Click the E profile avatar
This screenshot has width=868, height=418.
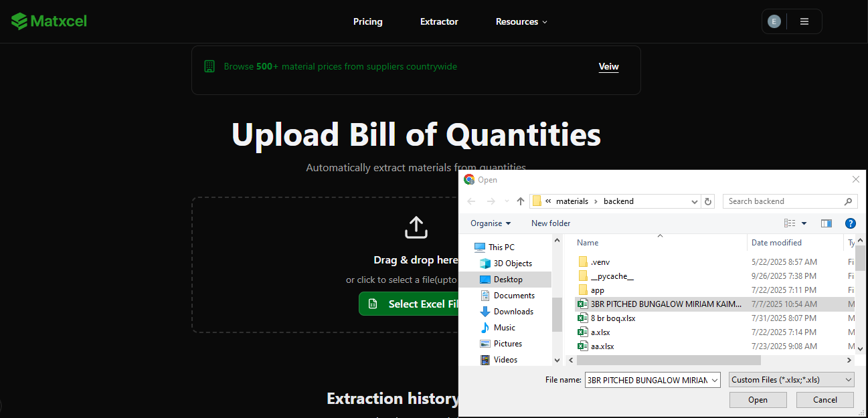pos(774,21)
